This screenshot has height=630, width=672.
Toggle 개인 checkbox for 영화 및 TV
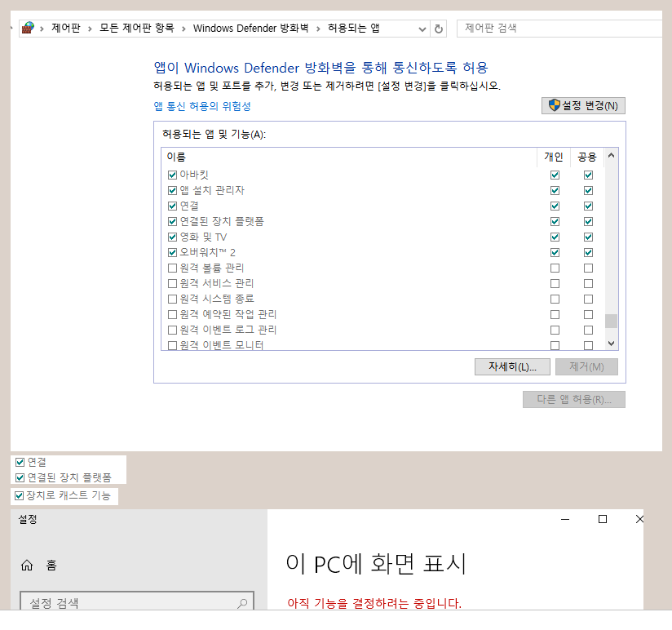pyautogui.click(x=555, y=237)
